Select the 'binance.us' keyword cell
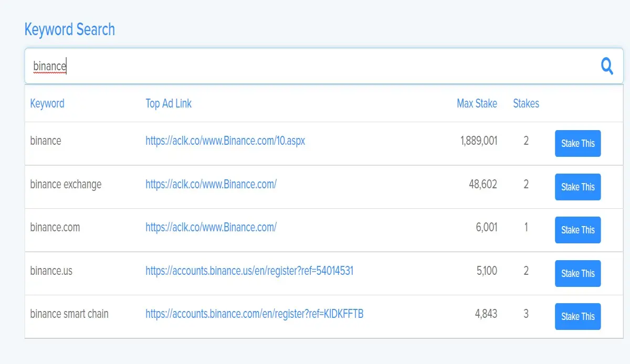Image resolution: width=630 pixels, height=364 pixels. coord(51,271)
